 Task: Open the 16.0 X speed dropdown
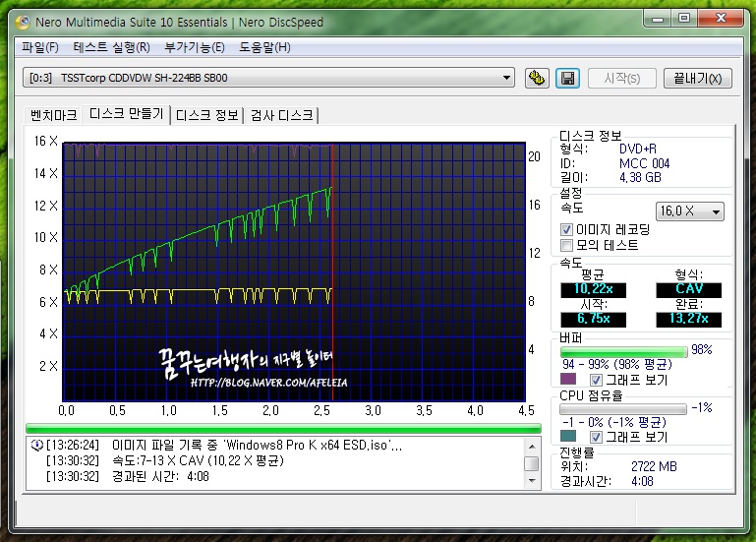(689, 211)
